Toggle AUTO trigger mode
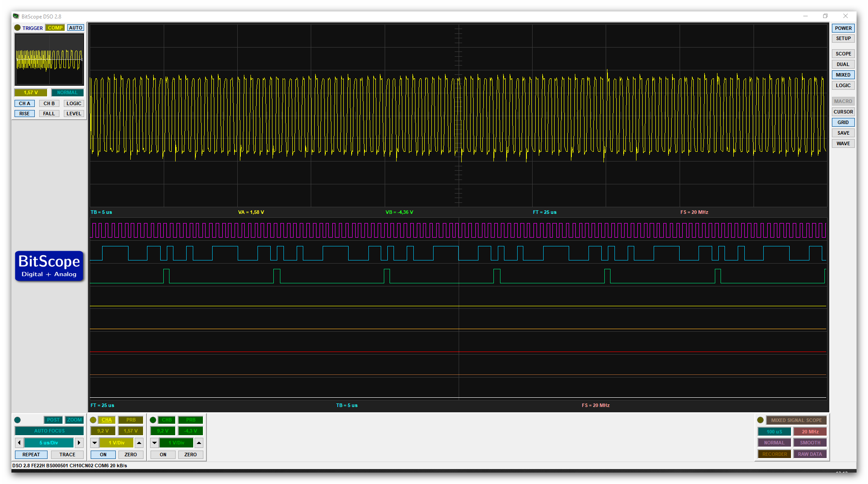The height and width of the screenshot is (484, 868). coord(76,28)
